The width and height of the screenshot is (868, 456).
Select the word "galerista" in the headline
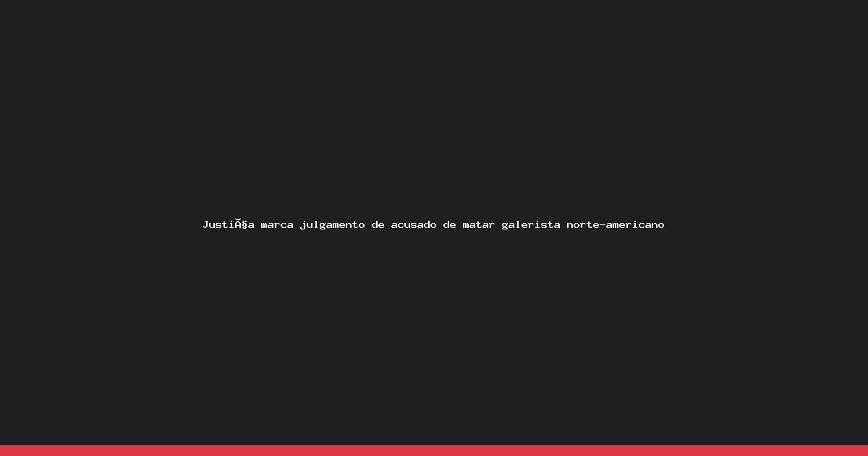(x=531, y=225)
